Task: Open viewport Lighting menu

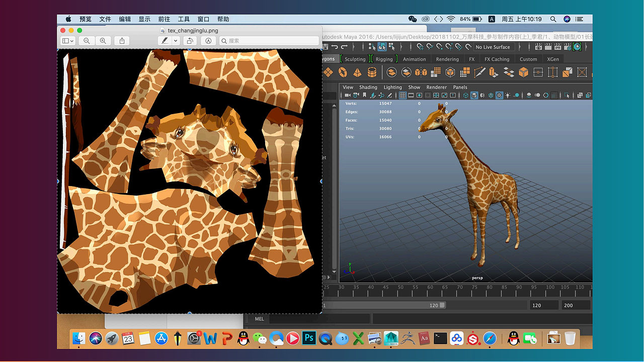Action: coord(393,87)
